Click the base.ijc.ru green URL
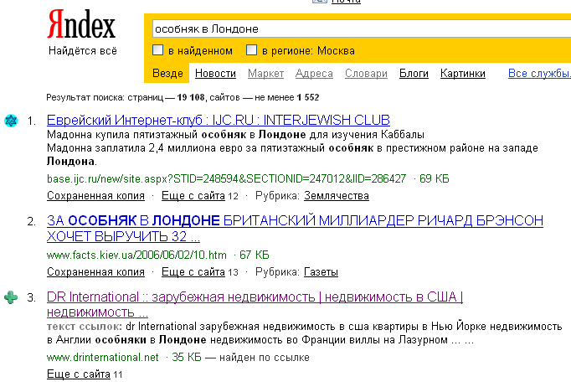571x392 pixels. (x=227, y=178)
